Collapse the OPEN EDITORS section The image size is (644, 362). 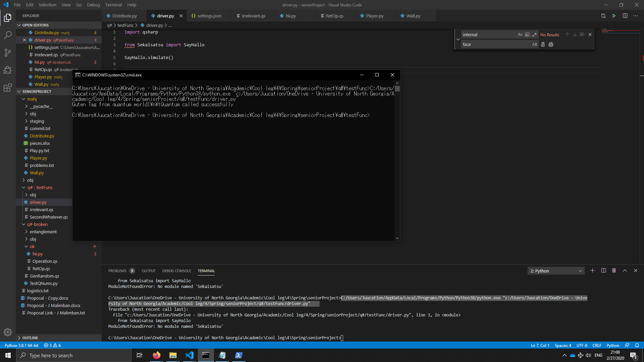click(19, 25)
